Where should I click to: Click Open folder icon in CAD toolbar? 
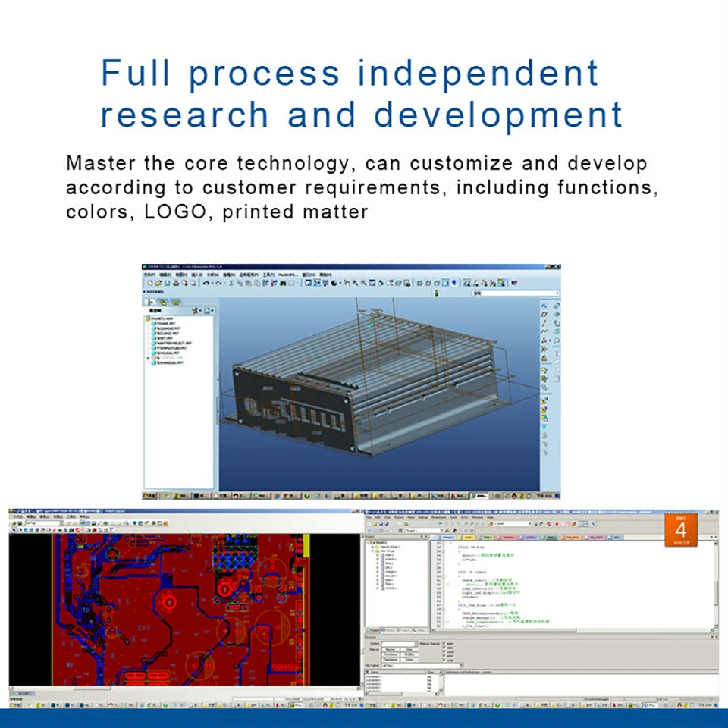coord(158,283)
